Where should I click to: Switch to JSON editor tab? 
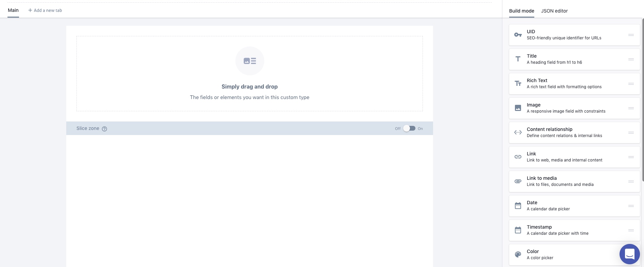(x=554, y=11)
